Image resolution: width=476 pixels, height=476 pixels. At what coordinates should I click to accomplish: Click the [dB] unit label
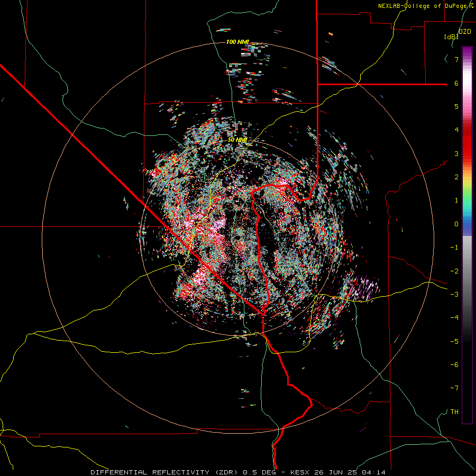point(451,36)
